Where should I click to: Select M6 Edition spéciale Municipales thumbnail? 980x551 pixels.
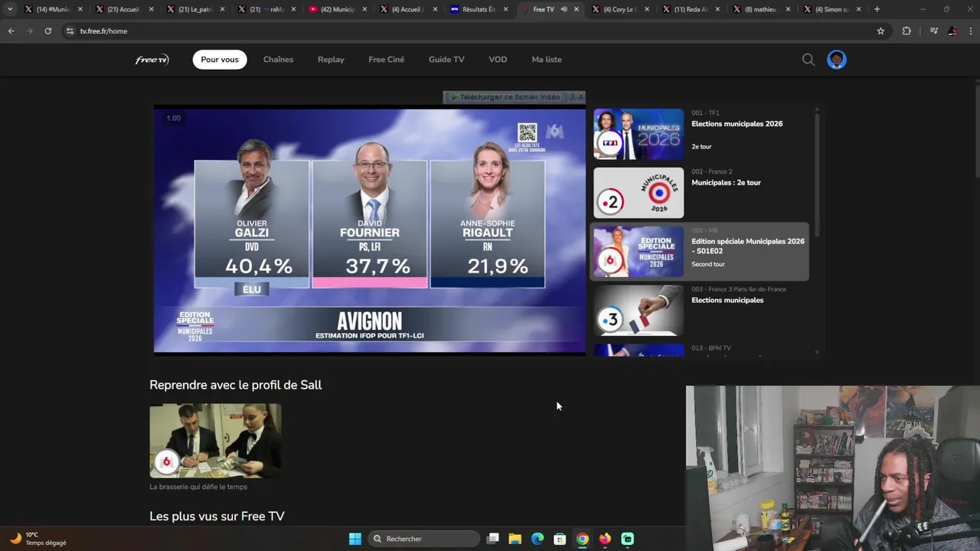coord(639,252)
